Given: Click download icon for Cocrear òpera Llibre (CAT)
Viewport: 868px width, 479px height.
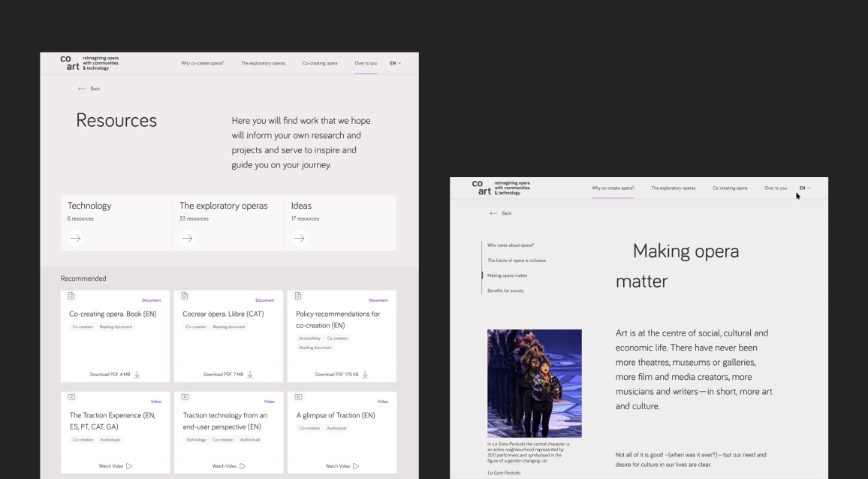Looking at the screenshot, I should [250, 375].
